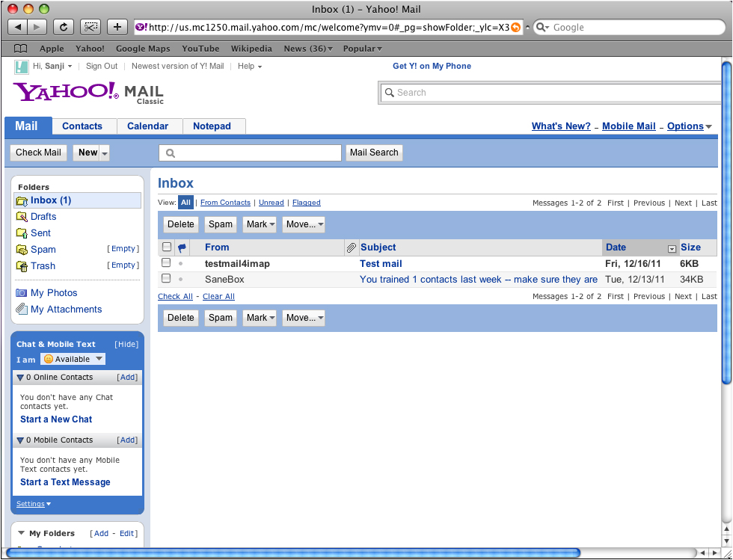
Task: Empty the Spam folder
Action: (x=123, y=249)
